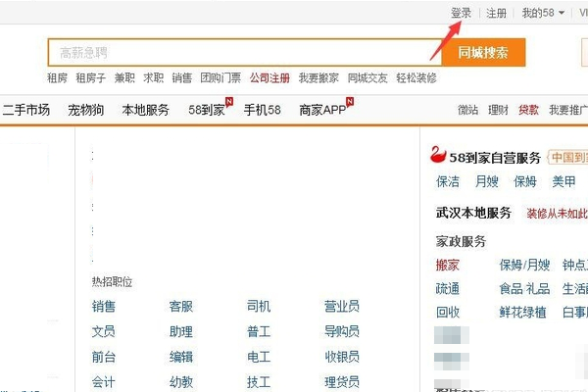Open the 营业员 job link

coord(342,307)
